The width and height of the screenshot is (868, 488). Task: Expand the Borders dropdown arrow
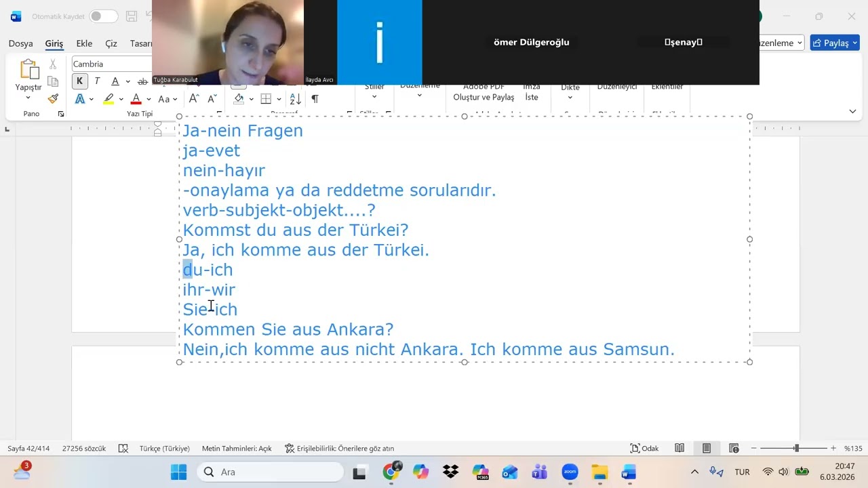pos(279,100)
